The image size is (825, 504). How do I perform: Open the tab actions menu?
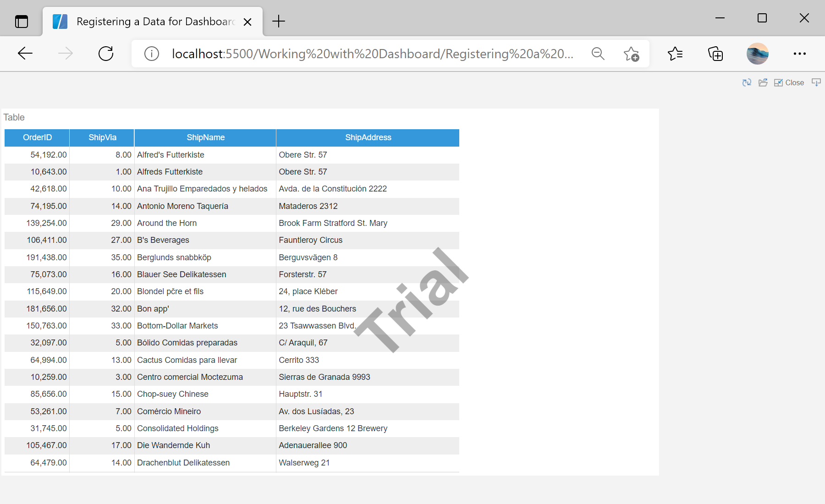pos(22,21)
